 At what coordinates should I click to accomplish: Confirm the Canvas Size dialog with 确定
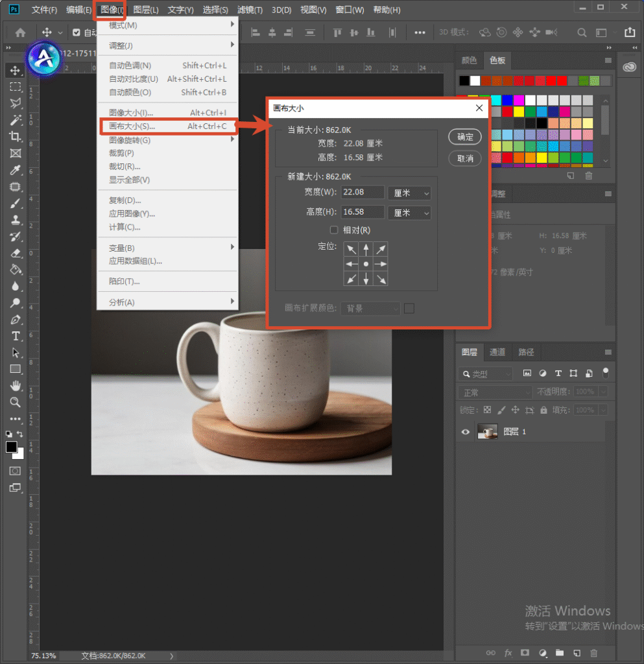pos(465,137)
